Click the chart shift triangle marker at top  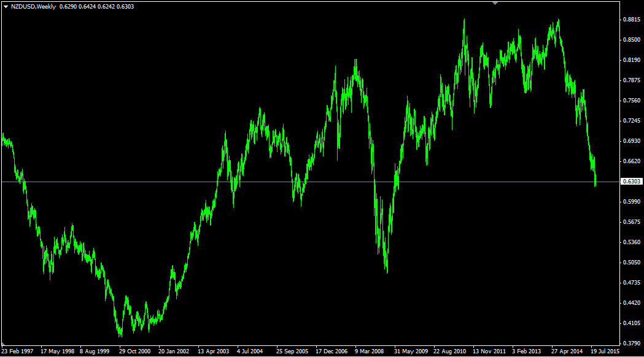495,3
